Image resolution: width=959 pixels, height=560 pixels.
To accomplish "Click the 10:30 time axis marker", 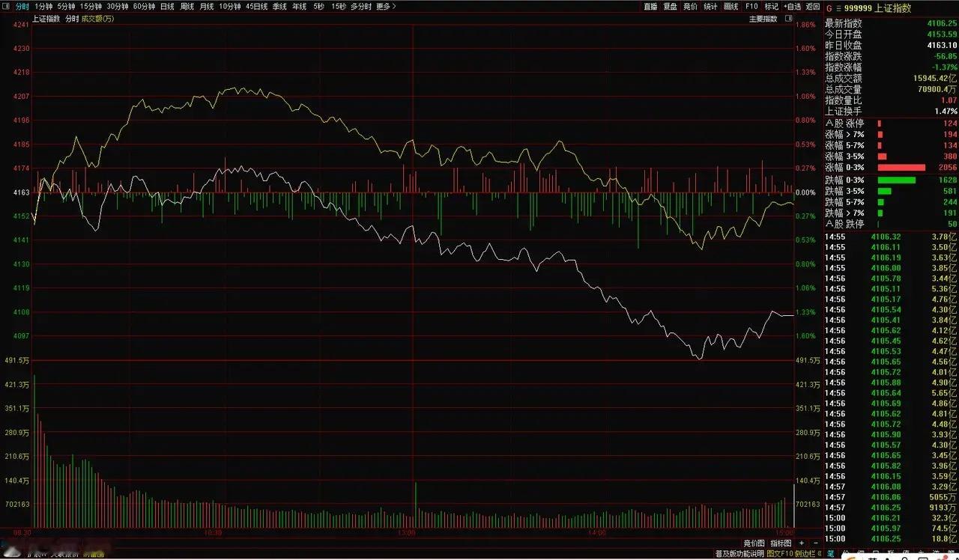I will (213, 532).
